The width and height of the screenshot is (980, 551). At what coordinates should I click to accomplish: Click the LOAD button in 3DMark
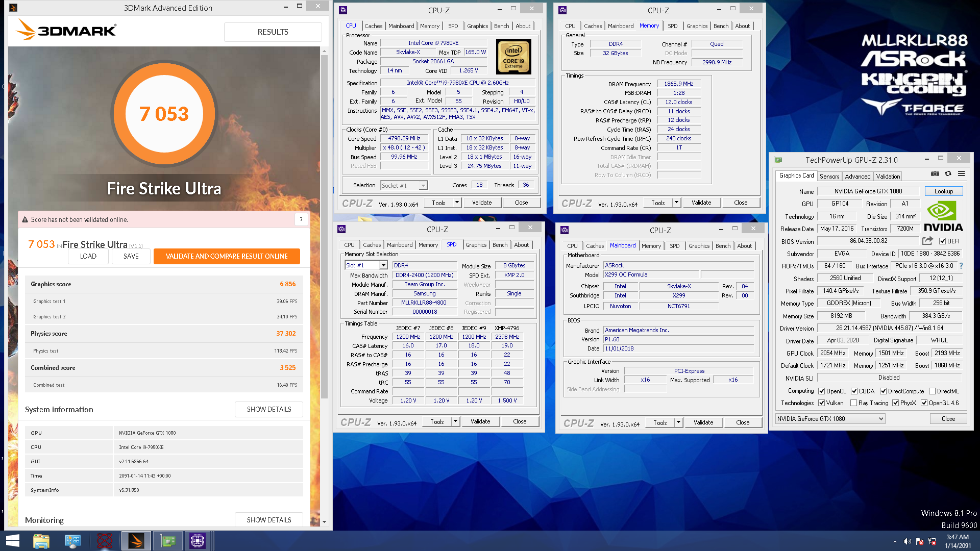(x=88, y=256)
